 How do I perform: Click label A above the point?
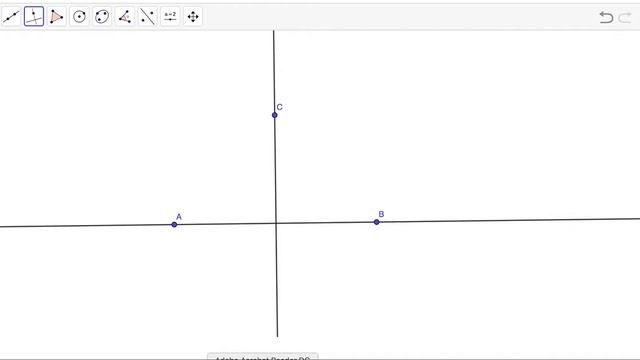tap(179, 217)
